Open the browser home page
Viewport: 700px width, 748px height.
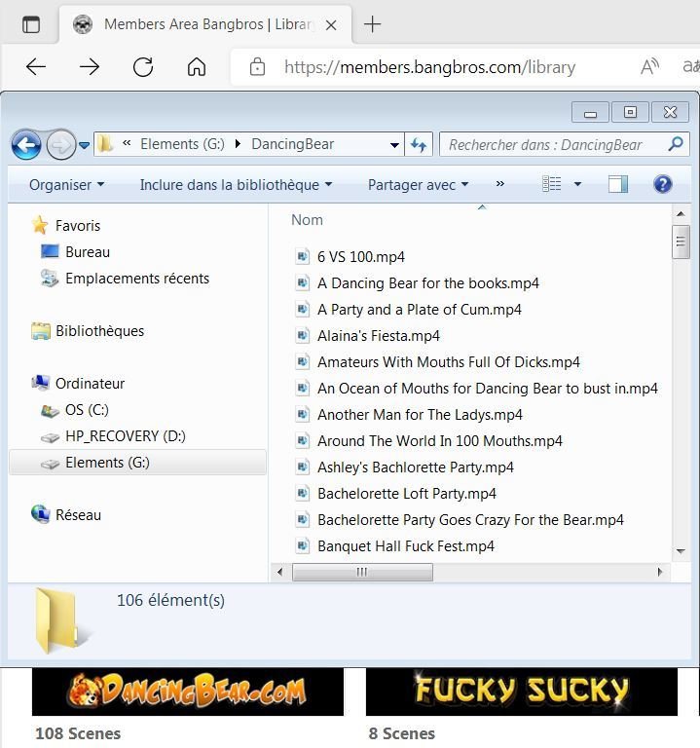coord(197,67)
